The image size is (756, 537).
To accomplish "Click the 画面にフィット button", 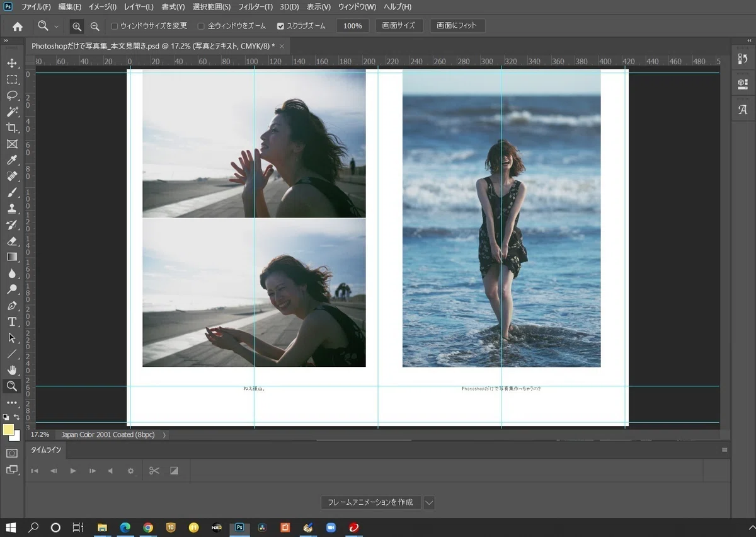I will tap(457, 26).
